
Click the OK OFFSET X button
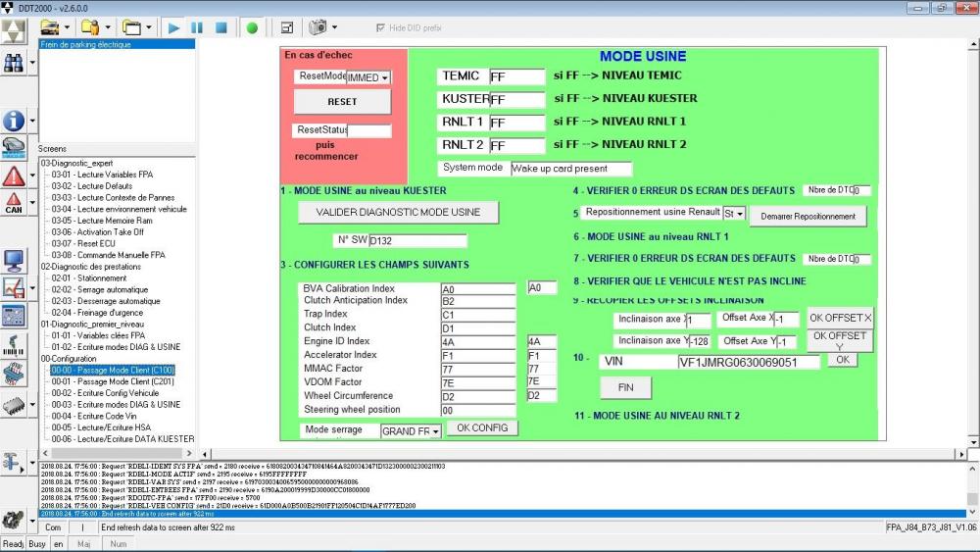840,318
